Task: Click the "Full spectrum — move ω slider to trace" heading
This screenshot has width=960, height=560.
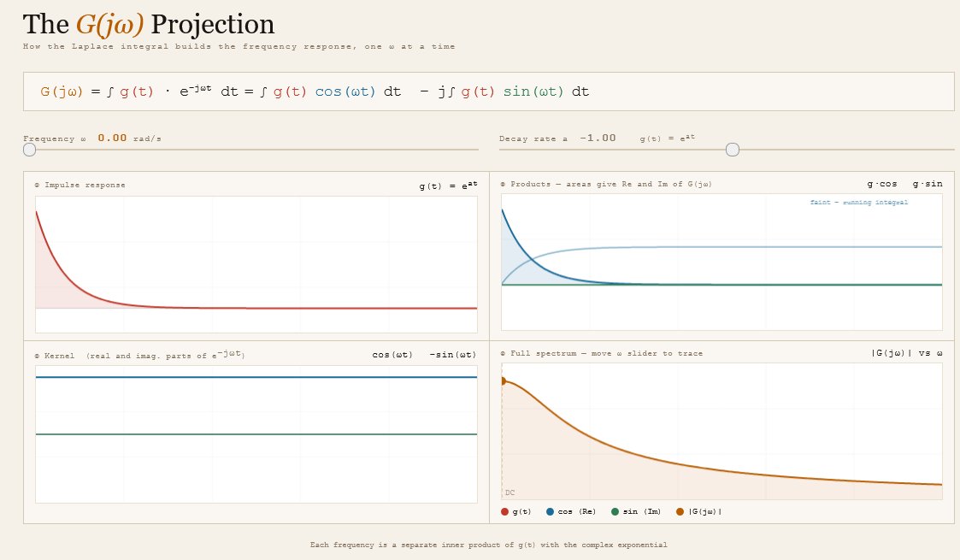Action: [x=601, y=354]
